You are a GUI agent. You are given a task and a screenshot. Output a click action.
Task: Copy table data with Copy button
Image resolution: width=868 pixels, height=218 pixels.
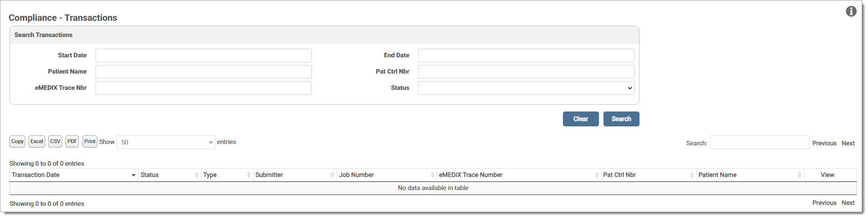pos(18,142)
